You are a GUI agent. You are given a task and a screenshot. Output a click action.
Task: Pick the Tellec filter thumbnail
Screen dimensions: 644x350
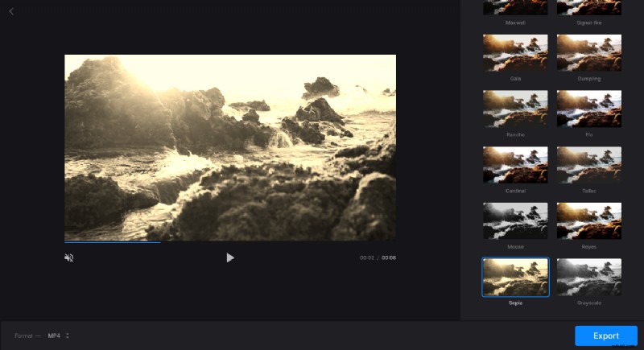click(589, 165)
